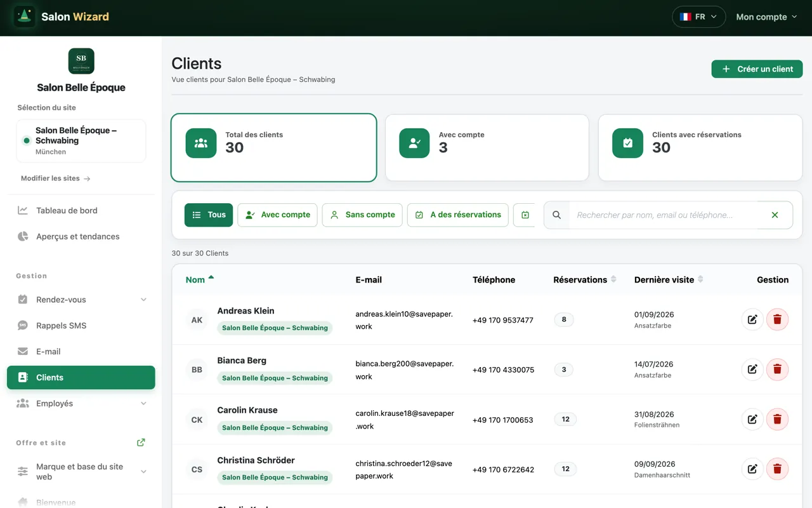Select the Tous filter
The height and width of the screenshot is (508, 812).
coord(209,215)
